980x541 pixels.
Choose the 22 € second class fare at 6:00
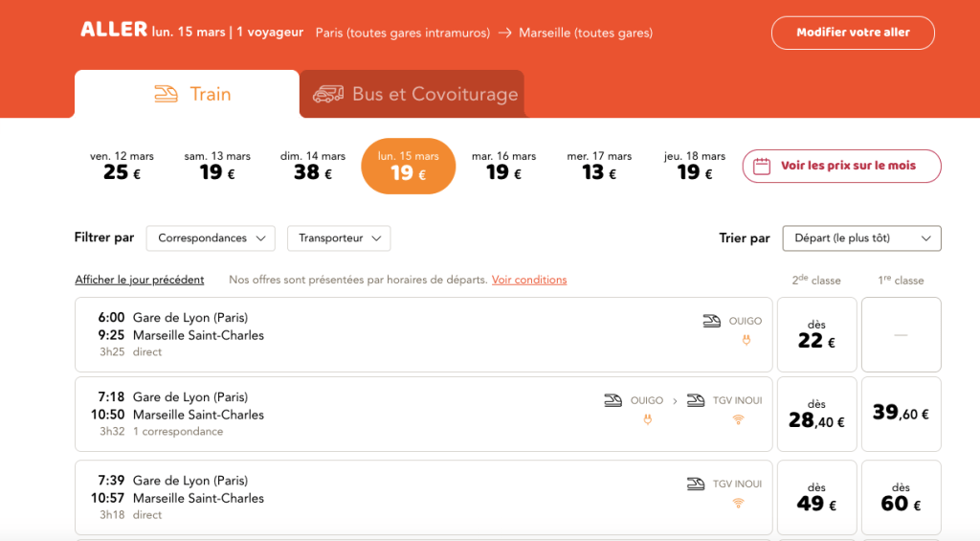point(816,334)
